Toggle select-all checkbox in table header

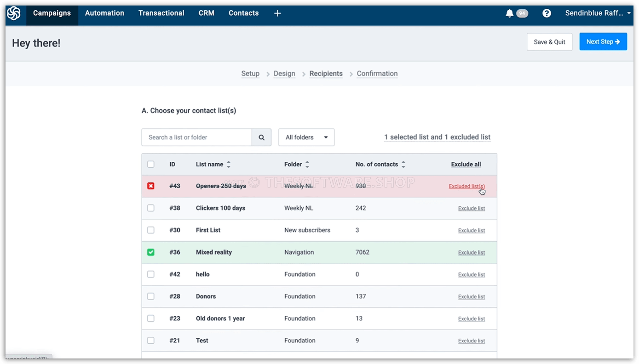pos(151,164)
